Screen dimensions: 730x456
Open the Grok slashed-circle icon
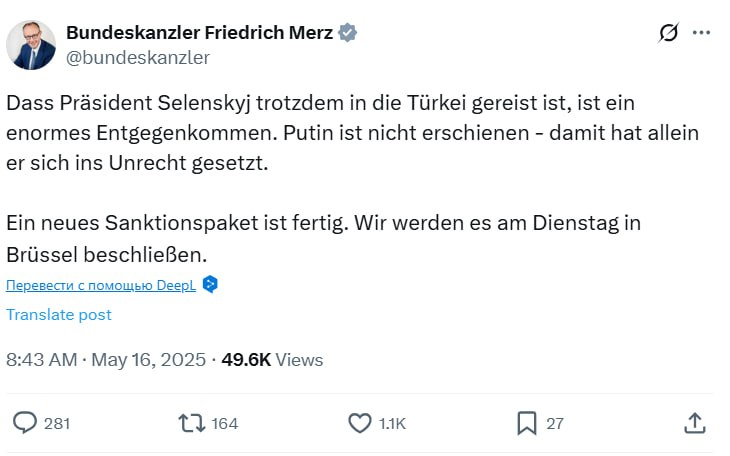pos(669,33)
